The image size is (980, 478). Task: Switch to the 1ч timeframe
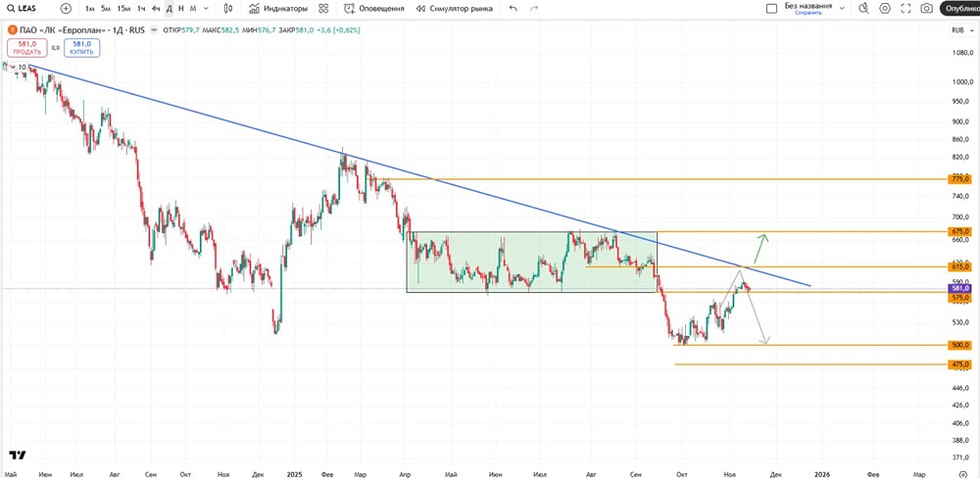(141, 9)
